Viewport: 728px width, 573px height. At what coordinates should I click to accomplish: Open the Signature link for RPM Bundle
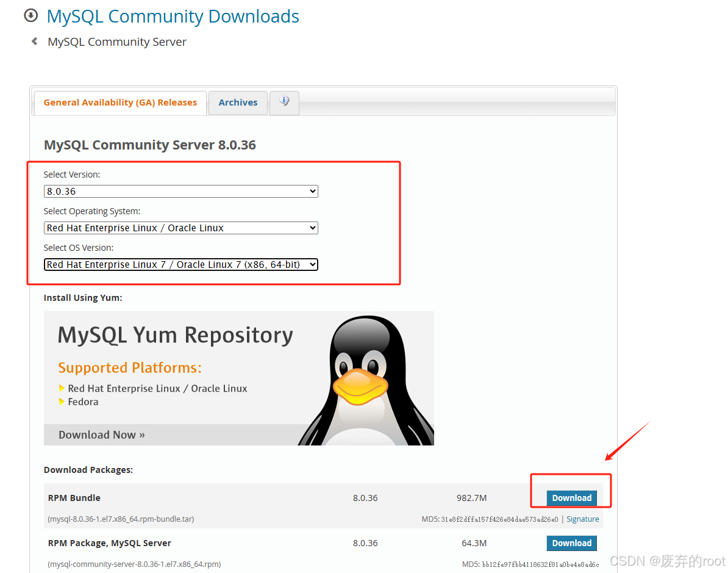pyautogui.click(x=583, y=519)
